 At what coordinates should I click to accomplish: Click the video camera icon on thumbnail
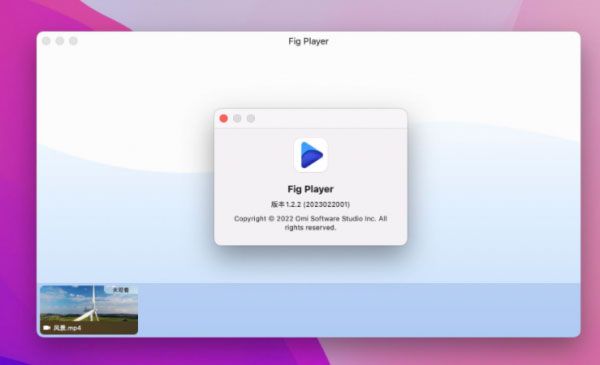pos(47,328)
